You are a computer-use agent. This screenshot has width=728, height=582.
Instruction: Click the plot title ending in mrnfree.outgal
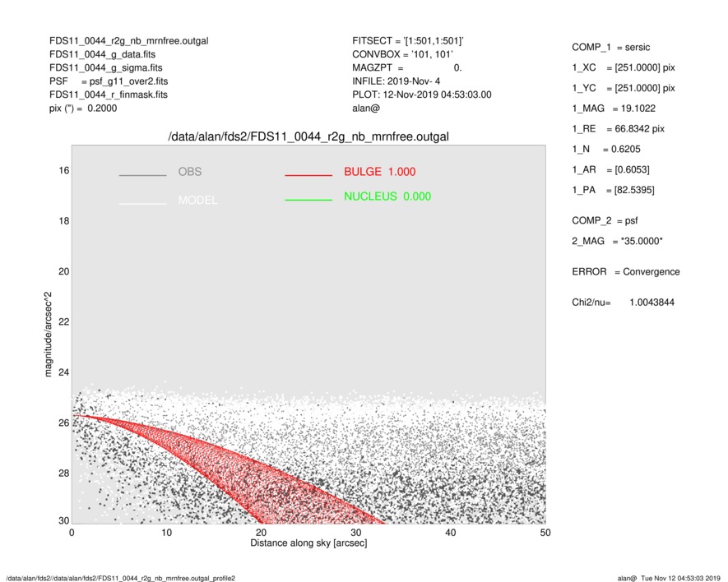pyautogui.click(x=308, y=136)
